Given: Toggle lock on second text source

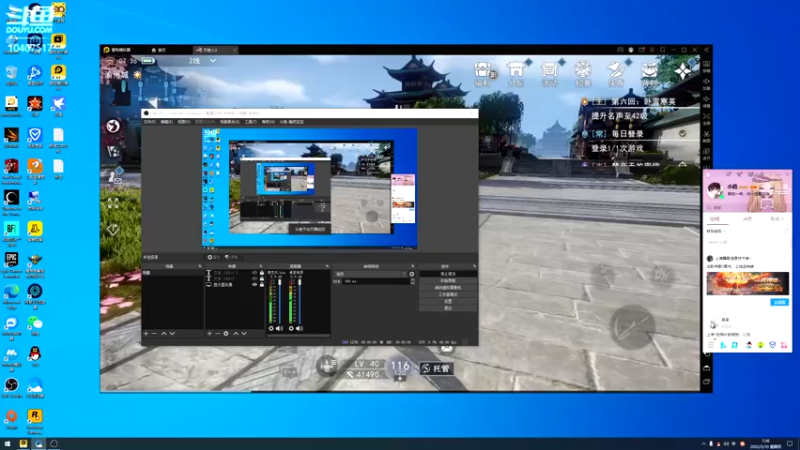Looking at the screenshot, I should coord(262,279).
